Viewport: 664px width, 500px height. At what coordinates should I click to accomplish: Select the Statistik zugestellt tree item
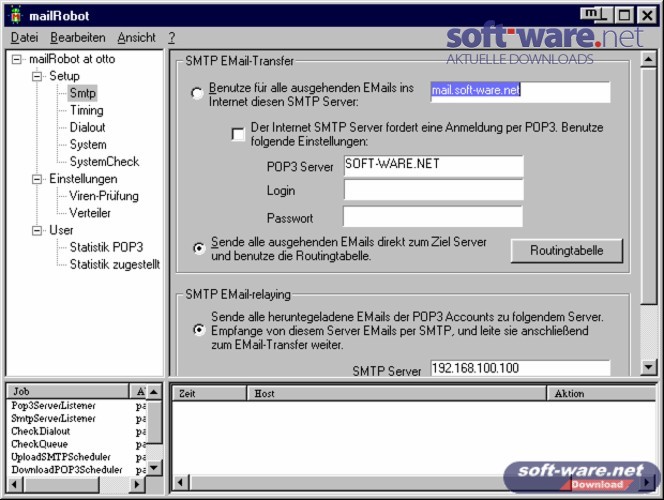click(115, 265)
